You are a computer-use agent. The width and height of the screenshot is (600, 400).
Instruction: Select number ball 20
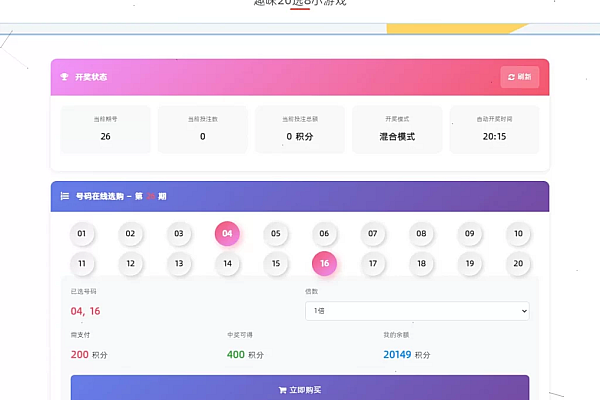[x=518, y=263]
